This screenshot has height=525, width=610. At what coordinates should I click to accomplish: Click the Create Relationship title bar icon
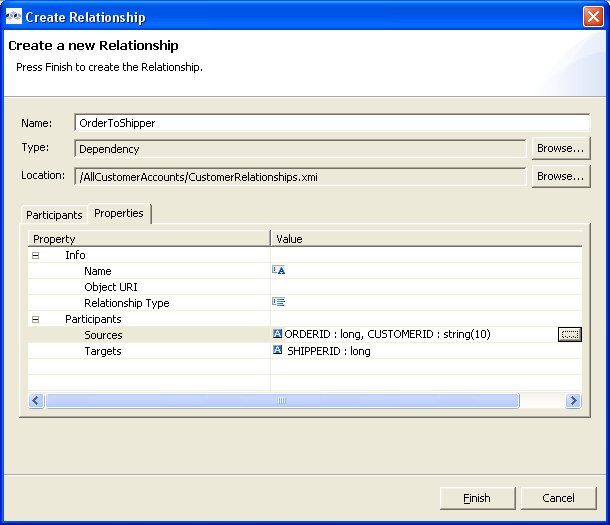tap(13, 17)
